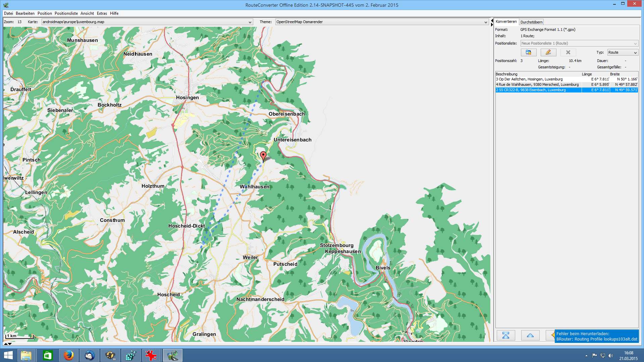Select the Rue de Wahlhausen Merscheid row
Screen dimensions: 644x362
pyautogui.click(x=538, y=84)
